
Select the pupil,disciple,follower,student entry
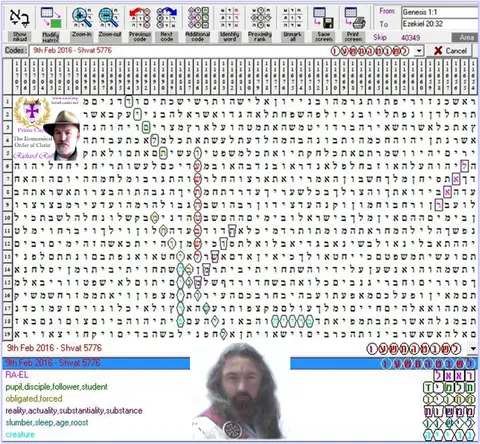click(57, 387)
